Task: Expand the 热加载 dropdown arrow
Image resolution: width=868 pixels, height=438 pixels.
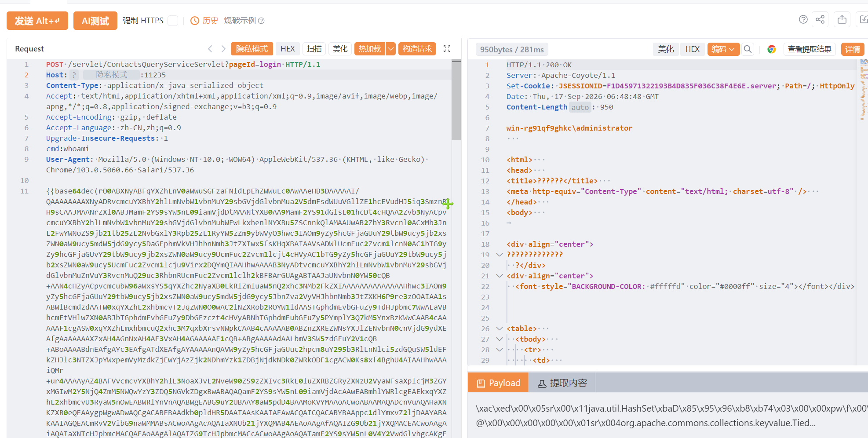Action: click(390, 49)
